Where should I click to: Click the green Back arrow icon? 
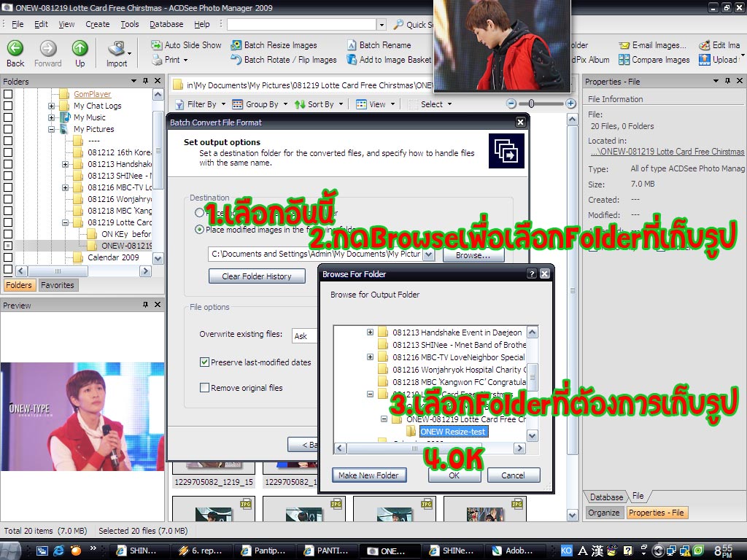pyautogui.click(x=15, y=48)
